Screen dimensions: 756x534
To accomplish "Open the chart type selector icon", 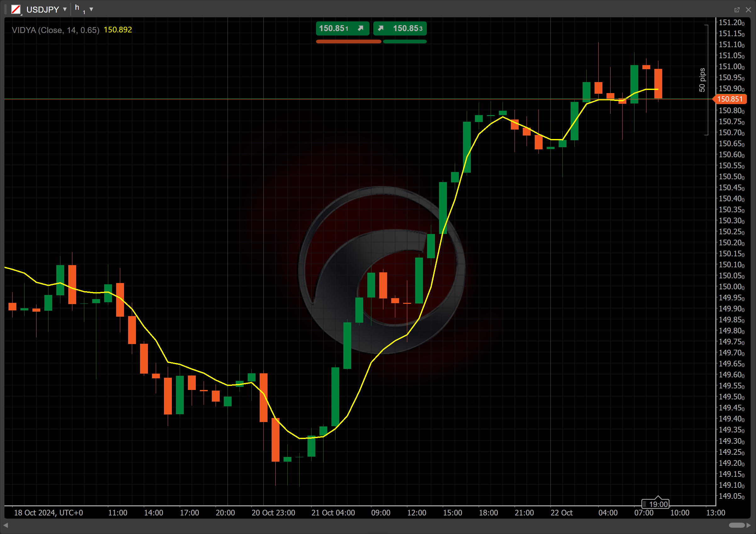I will click(16, 9).
